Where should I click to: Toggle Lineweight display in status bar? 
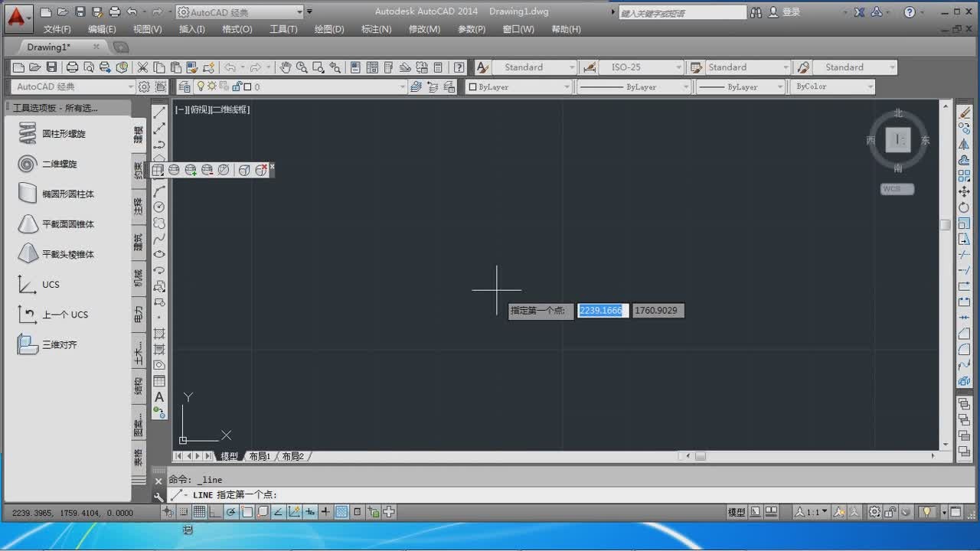[326, 512]
